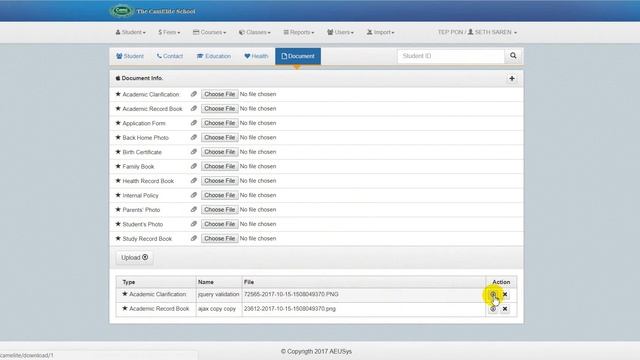
Task: Switch to the Student tab
Action: (130, 56)
